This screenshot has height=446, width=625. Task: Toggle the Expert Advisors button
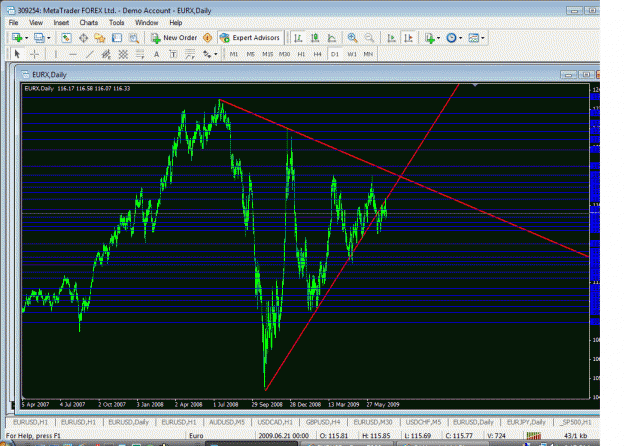coord(250,38)
